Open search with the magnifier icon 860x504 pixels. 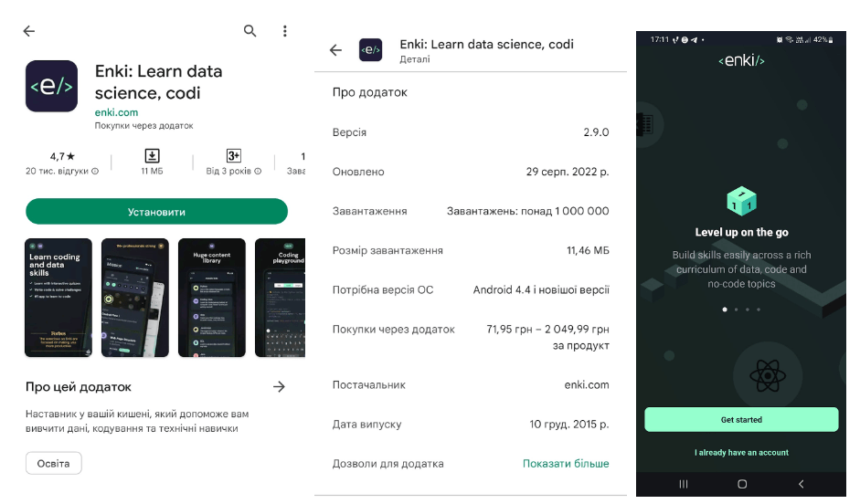250,31
